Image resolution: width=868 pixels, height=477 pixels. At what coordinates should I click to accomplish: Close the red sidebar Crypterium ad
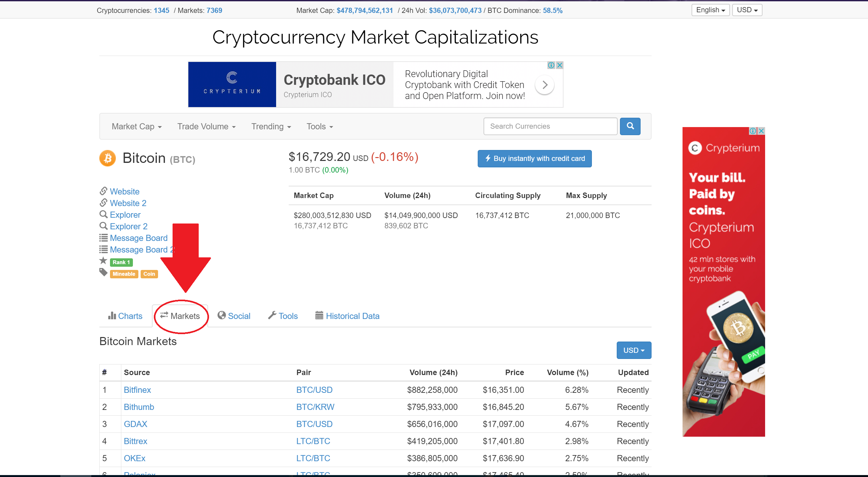[761, 131]
